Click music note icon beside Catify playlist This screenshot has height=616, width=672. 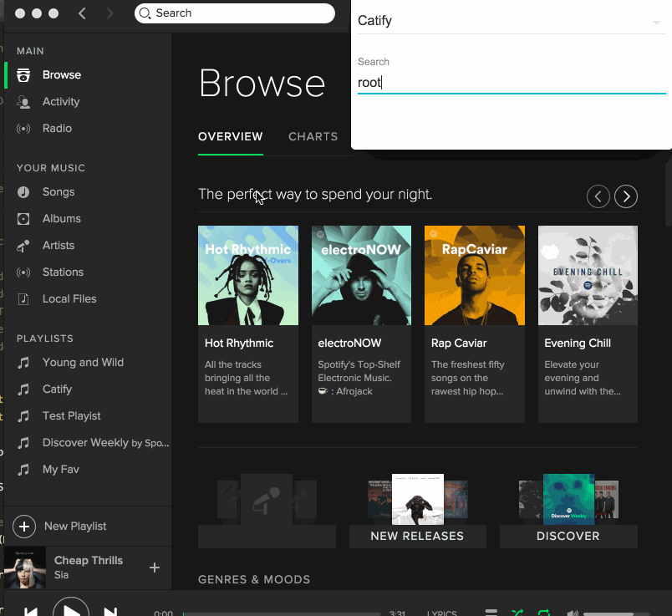pyautogui.click(x=23, y=389)
